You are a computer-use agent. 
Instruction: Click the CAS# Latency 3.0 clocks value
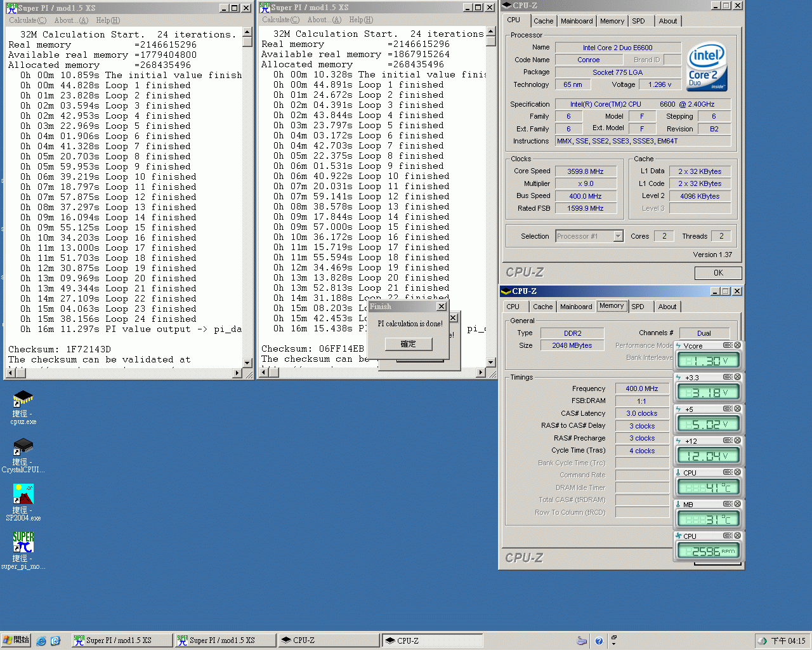[x=642, y=414]
